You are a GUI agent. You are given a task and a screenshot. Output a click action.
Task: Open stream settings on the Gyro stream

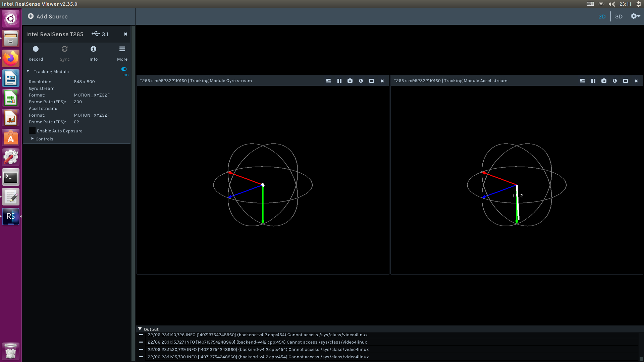(x=328, y=81)
